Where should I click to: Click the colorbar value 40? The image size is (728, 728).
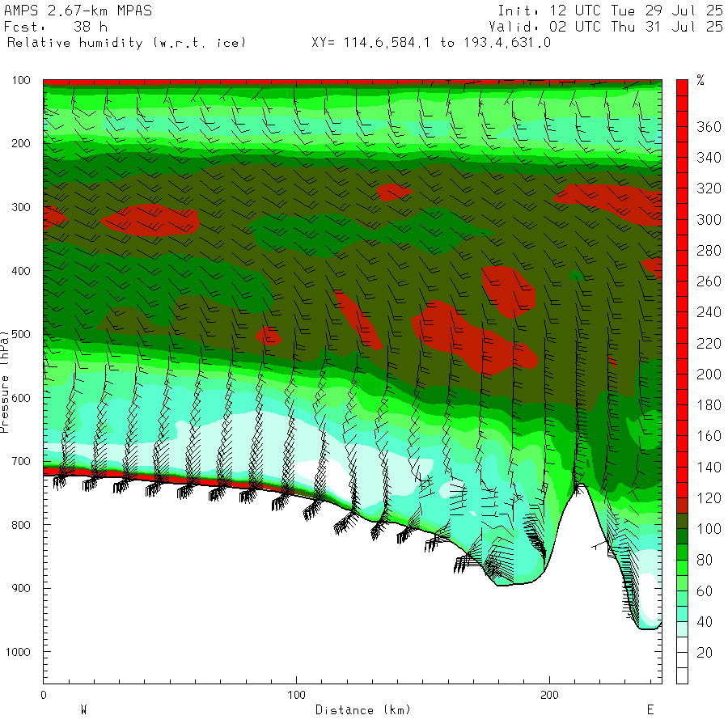[705, 622]
